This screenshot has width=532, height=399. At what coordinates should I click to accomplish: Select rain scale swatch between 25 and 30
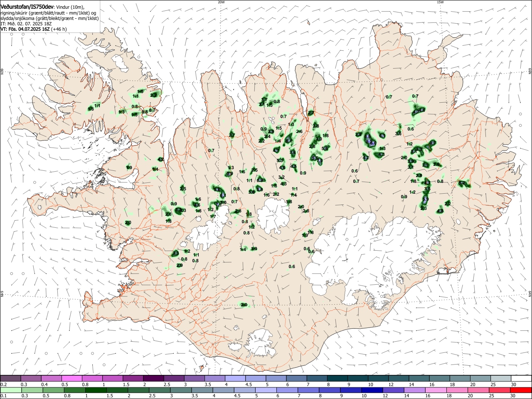tap(499, 390)
